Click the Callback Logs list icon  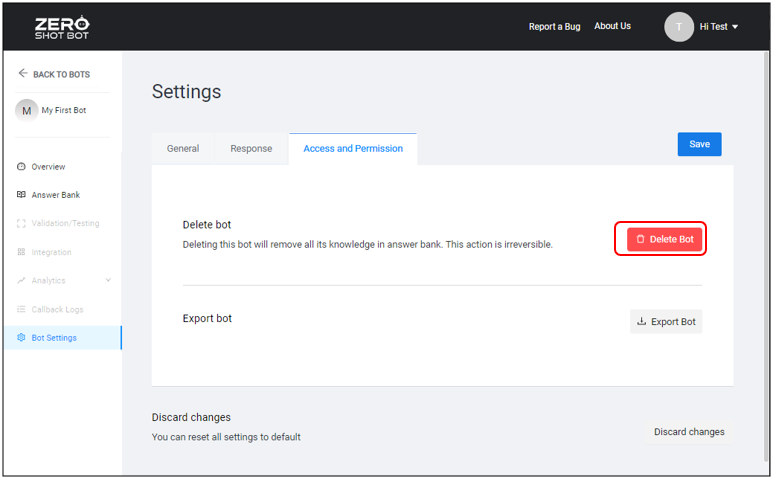pyautogui.click(x=21, y=309)
